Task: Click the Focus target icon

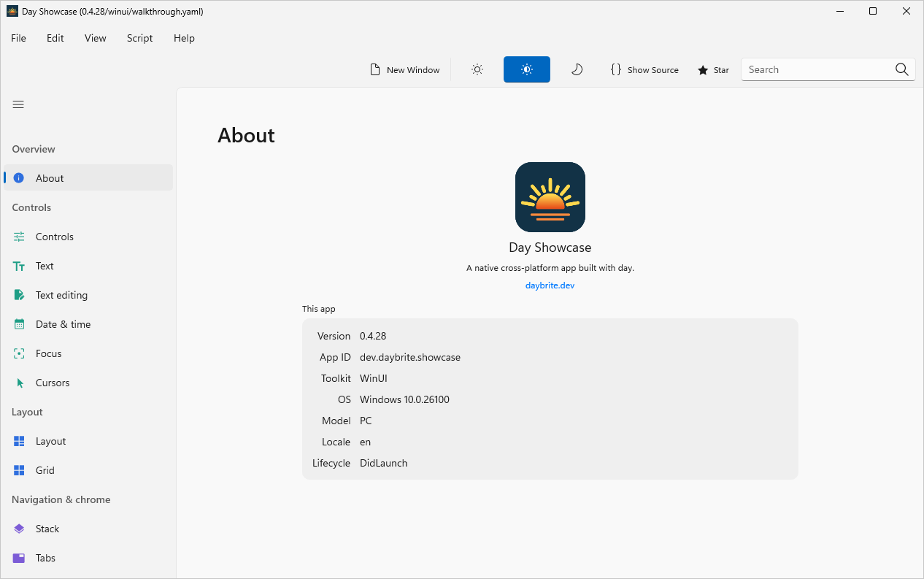Action: [x=19, y=353]
